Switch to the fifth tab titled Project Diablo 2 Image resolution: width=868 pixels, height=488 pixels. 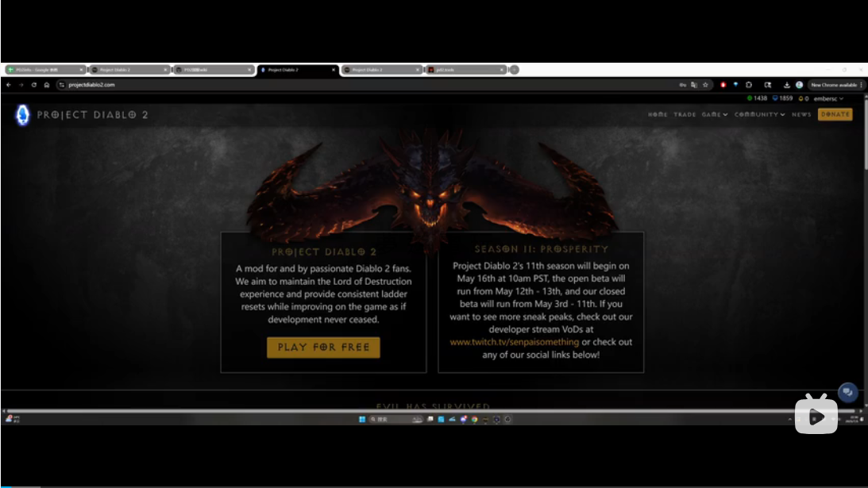(381, 70)
